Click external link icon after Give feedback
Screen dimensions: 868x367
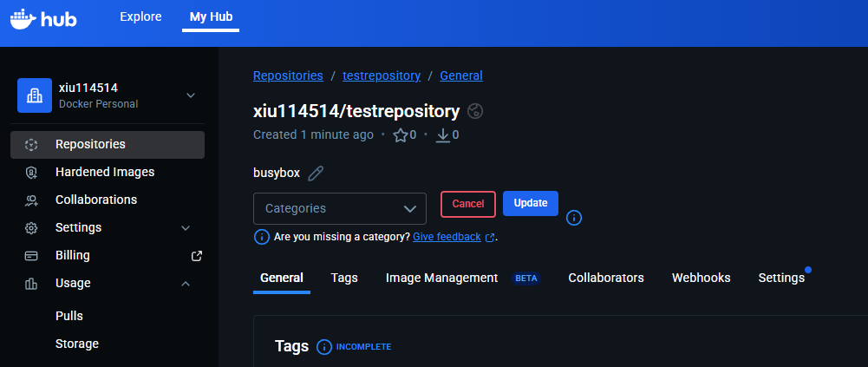click(490, 238)
